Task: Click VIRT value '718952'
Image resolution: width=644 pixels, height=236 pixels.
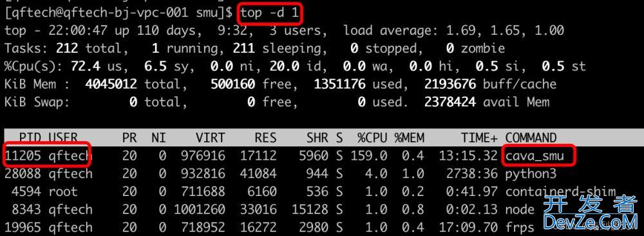Action: tap(203, 228)
